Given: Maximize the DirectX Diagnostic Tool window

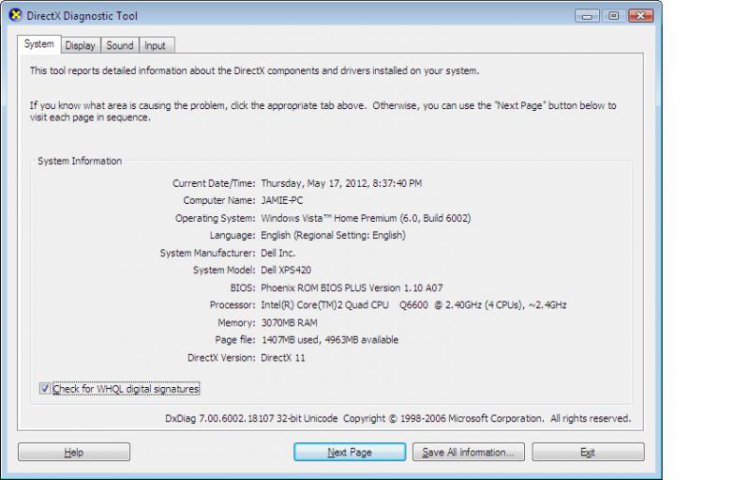Looking at the screenshot, I should click(614, 16).
